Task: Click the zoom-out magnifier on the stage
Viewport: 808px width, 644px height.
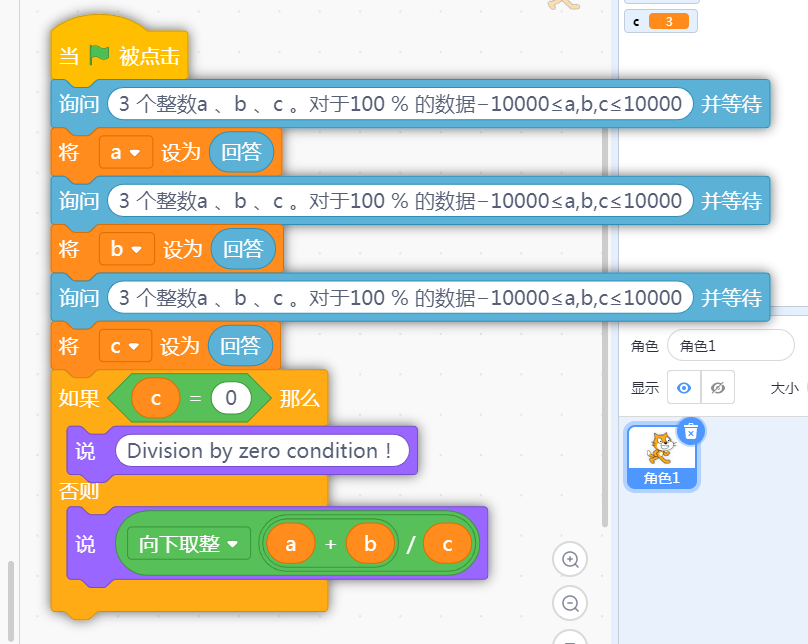Action: pyautogui.click(x=570, y=603)
